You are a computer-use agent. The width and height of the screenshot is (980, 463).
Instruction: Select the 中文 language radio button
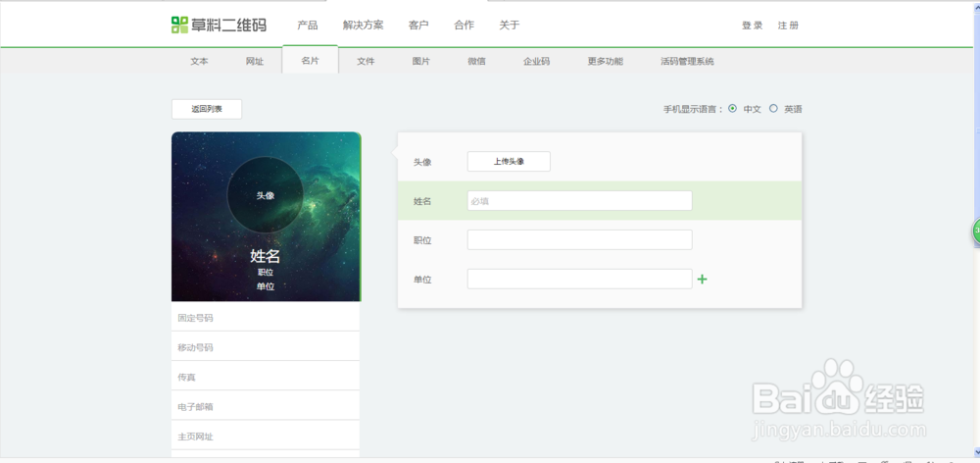732,108
